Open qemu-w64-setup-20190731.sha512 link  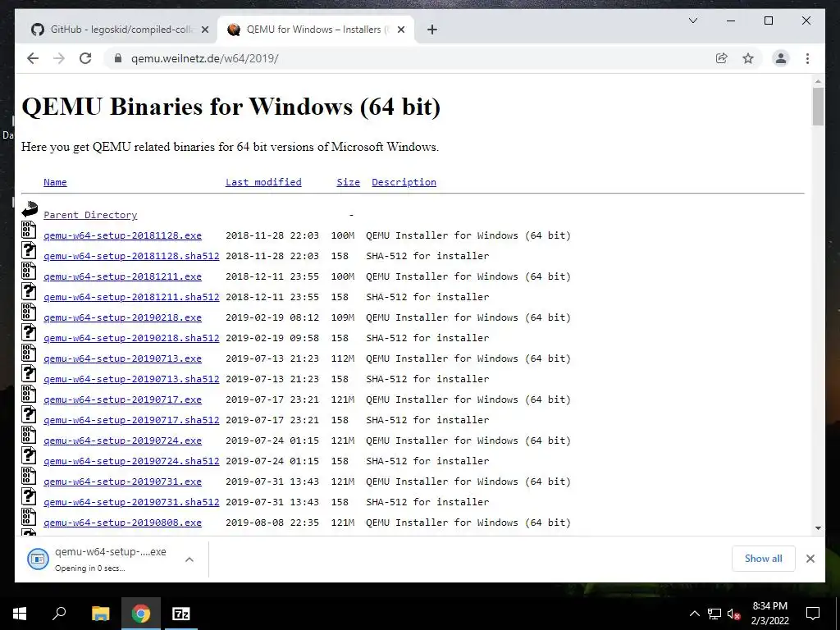click(131, 502)
